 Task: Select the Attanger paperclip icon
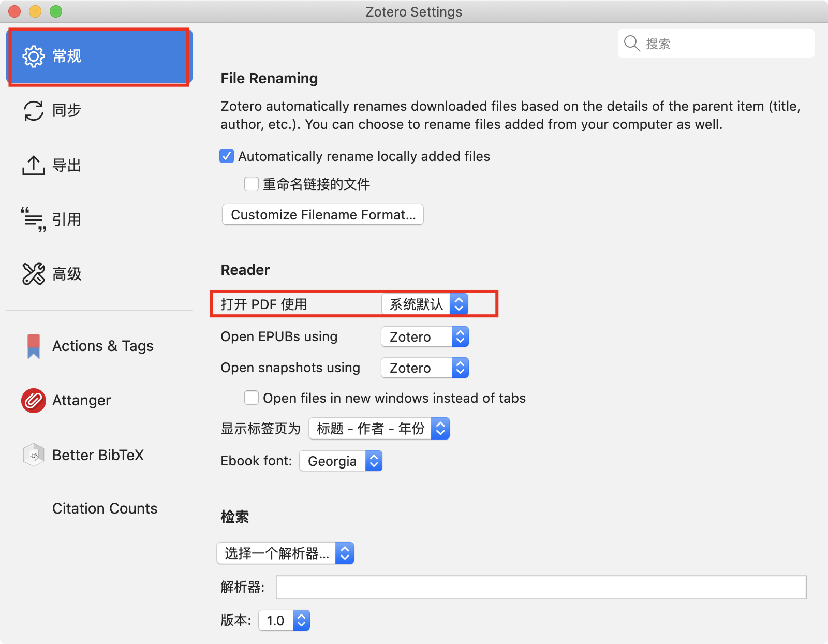(x=34, y=400)
